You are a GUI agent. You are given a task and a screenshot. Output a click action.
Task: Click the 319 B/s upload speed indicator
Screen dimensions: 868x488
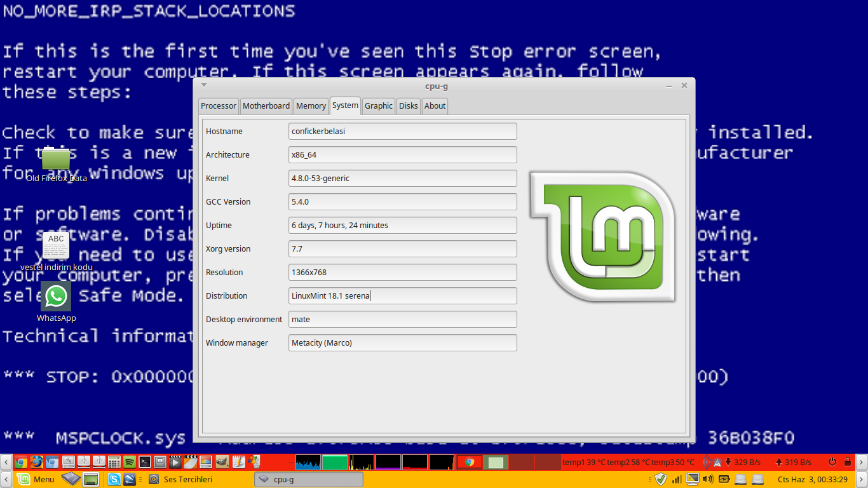click(794, 462)
